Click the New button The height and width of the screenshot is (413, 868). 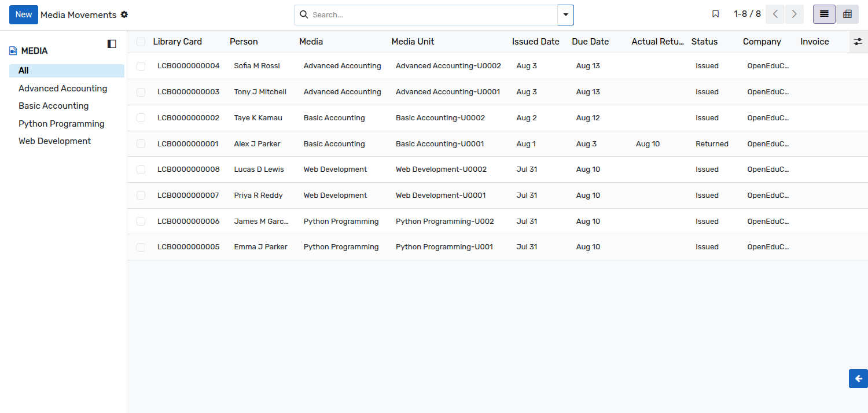tap(24, 14)
